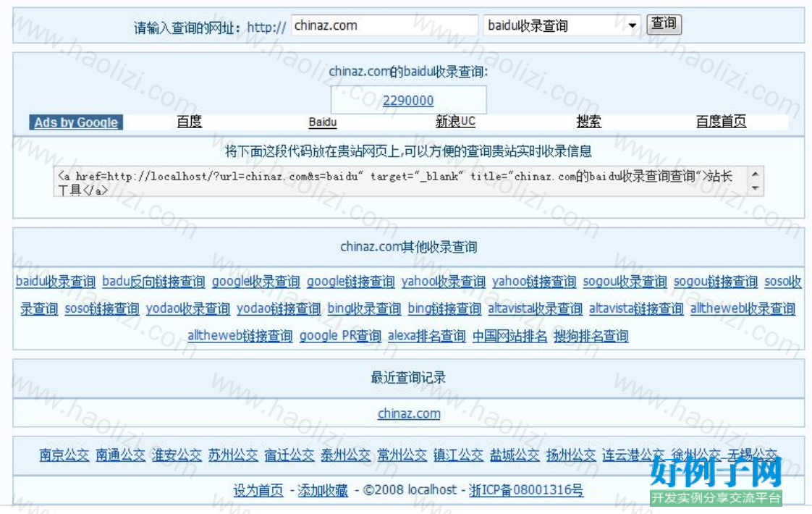Open yodao链接查询 link

[x=279, y=309]
